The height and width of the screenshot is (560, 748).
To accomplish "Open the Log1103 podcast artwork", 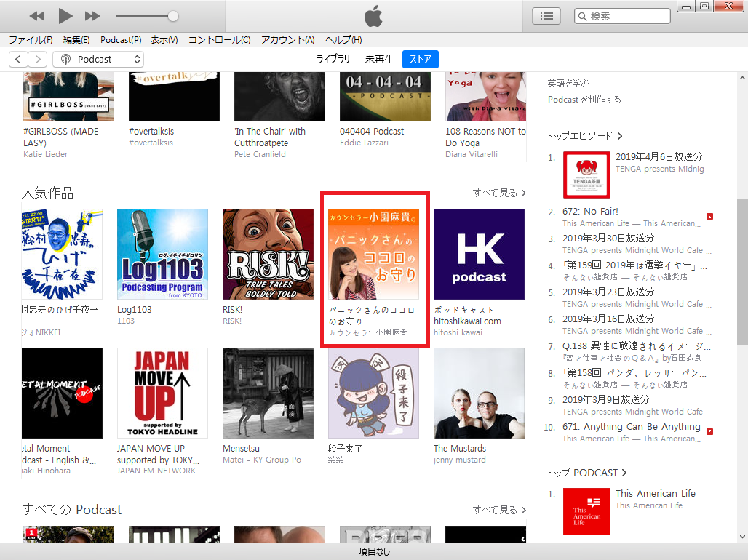I will [163, 255].
